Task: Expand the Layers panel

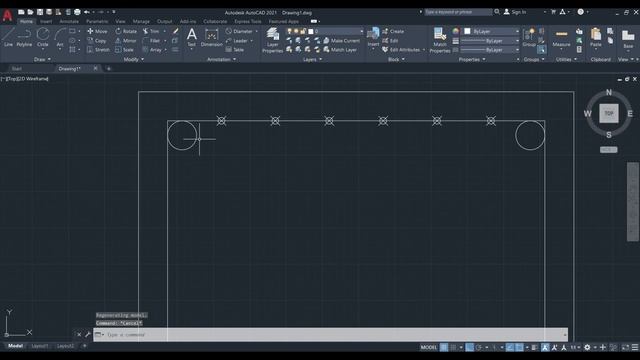Action: coord(312,60)
